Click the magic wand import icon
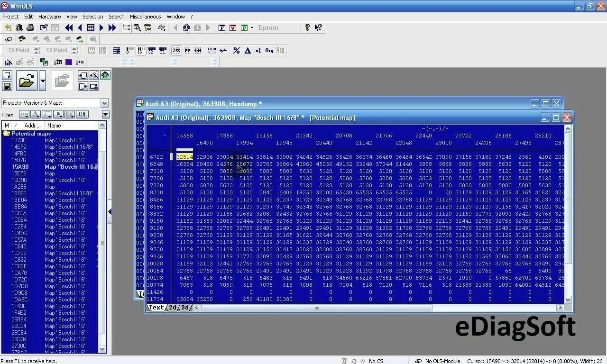 (x=94, y=75)
